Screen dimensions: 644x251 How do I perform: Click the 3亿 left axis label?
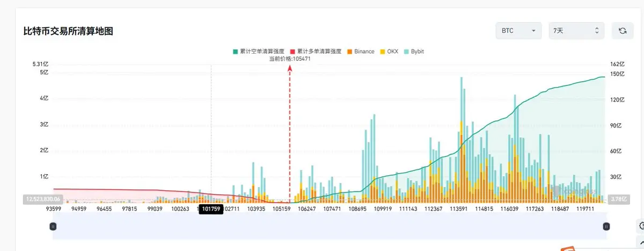(x=45, y=124)
